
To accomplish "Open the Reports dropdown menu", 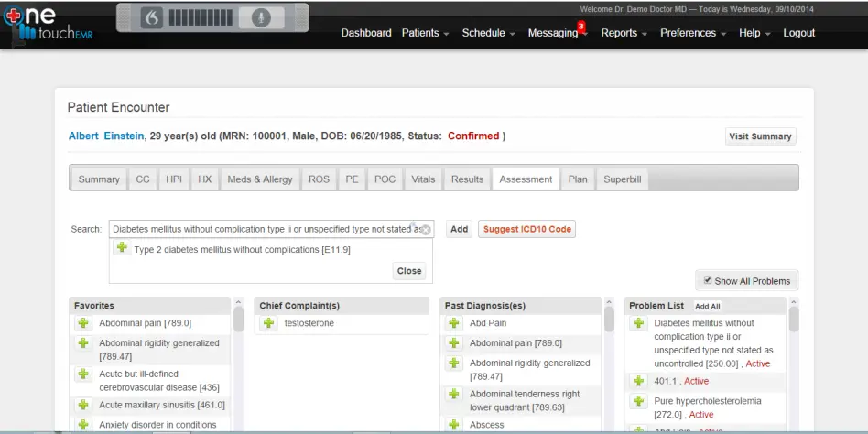I will tap(624, 33).
